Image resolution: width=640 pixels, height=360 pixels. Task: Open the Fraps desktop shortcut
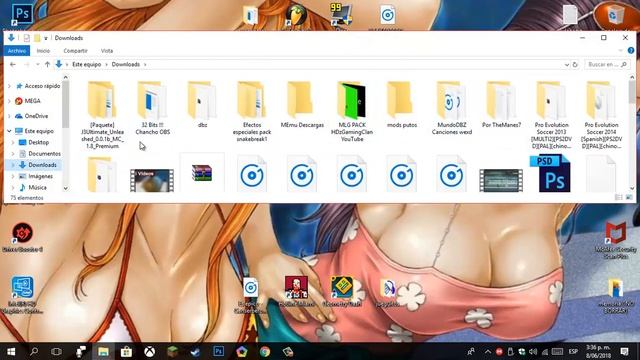click(x=341, y=15)
